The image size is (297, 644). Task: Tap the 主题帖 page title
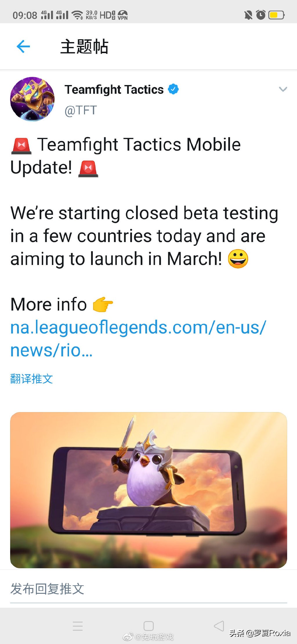tap(84, 46)
